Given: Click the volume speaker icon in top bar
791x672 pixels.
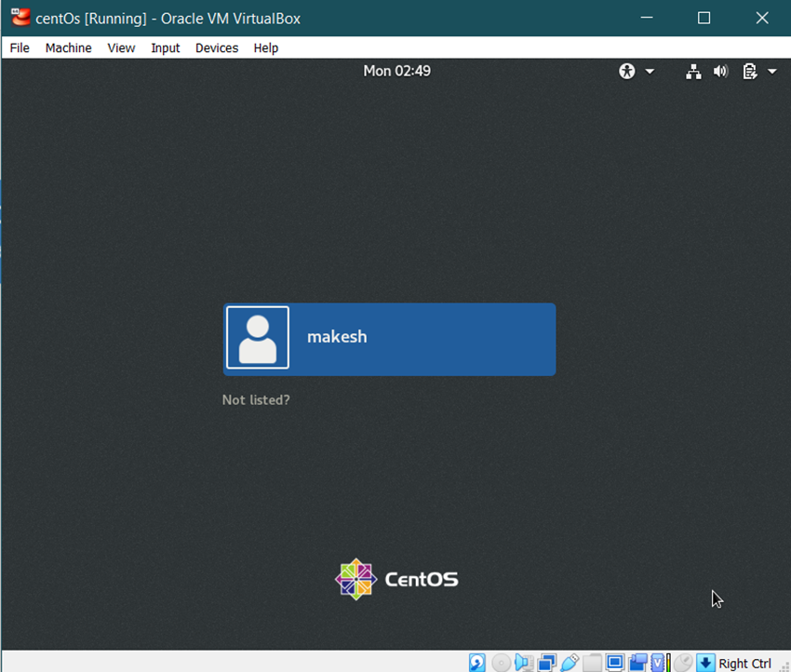Looking at the screenshot, I should click(x=720, y=71).
